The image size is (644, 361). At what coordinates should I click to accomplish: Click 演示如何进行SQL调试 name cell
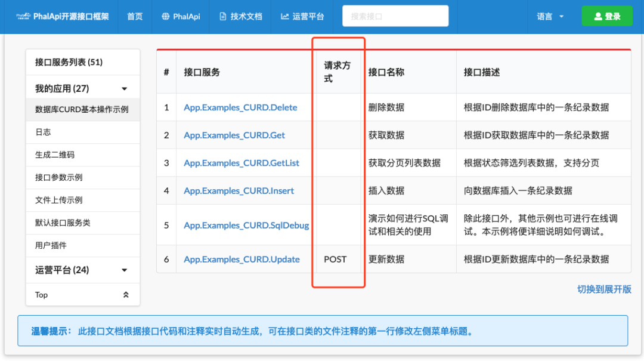[408, 225]
